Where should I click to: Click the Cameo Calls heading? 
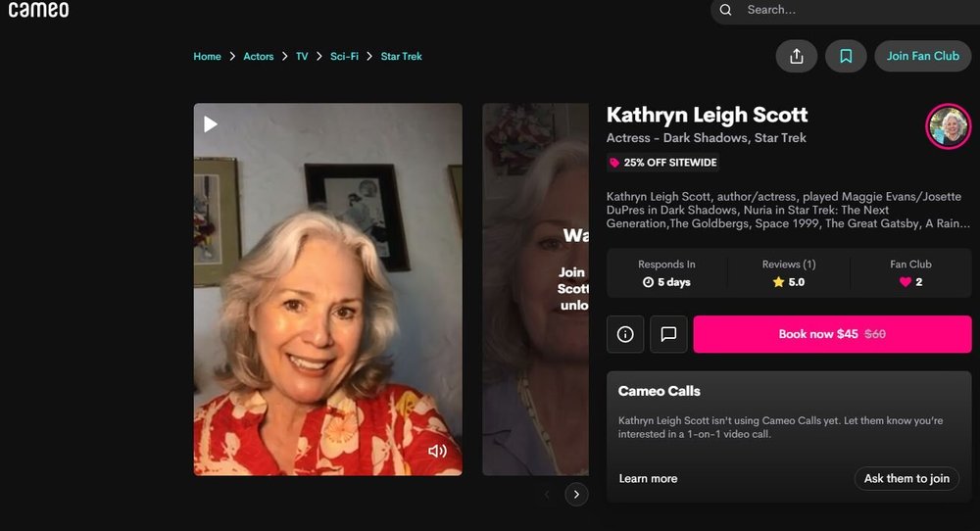coord(660,391)
